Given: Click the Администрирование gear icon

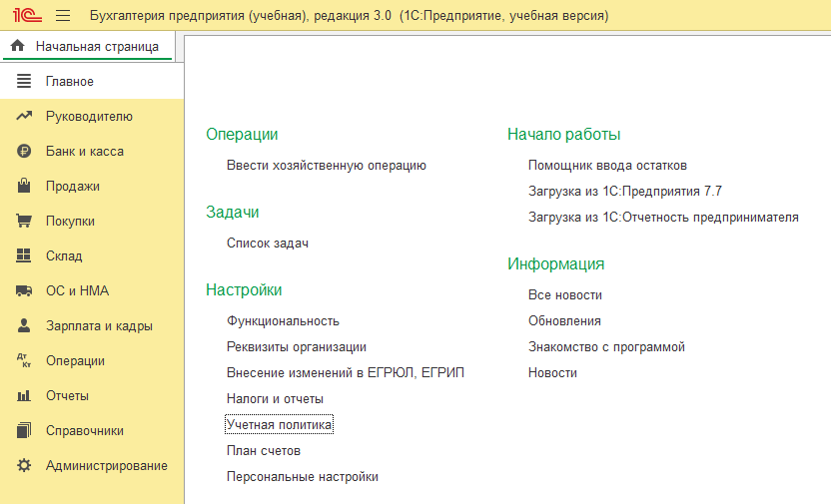Looking at the screenshot, I should pyautogui.click(x=24, y=465).
